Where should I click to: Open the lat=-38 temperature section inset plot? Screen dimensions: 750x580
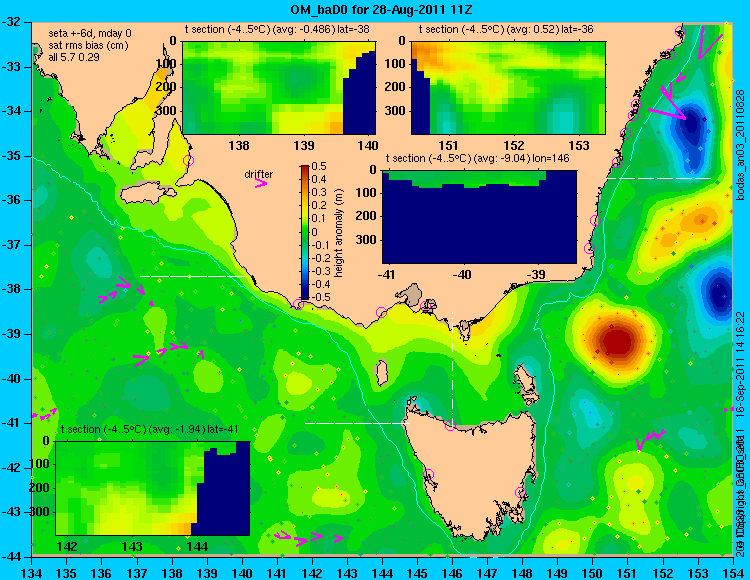279,88
